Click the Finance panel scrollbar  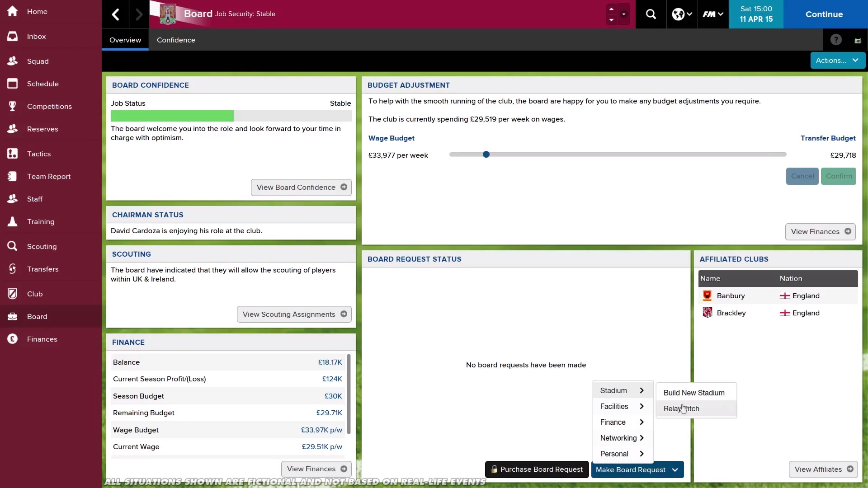(349, 394)
